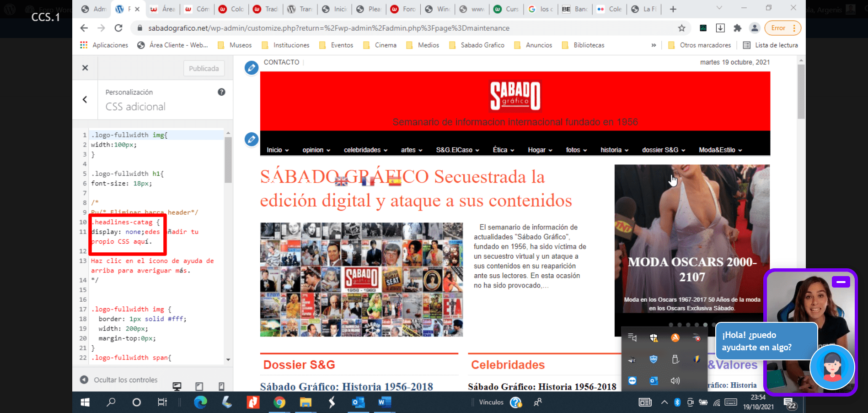Click the Publicada button
The height and width of the screenshot is (413, 868).
pos(204,68)
